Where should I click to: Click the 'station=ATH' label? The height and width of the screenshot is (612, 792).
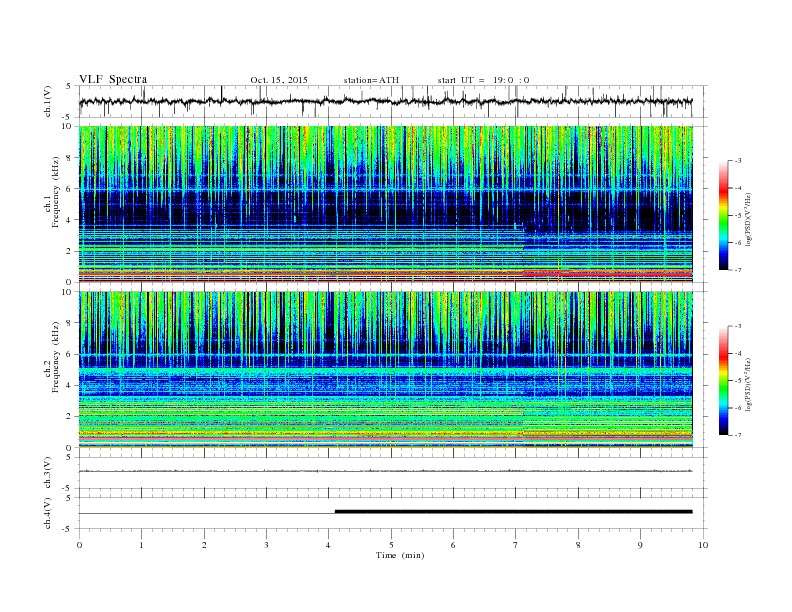click(371, 80)
